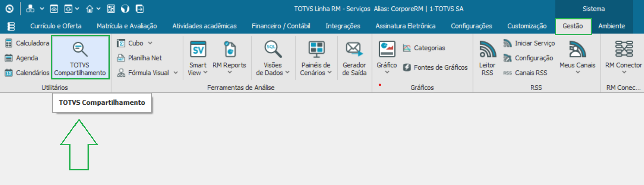Expand the Smart View dropdown chevron
Screen dimensions: 644x185
205,72
